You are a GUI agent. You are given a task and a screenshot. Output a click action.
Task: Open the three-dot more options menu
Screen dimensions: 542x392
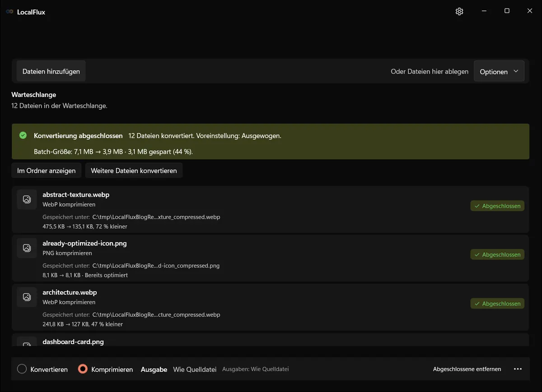[x=518, y=369]
